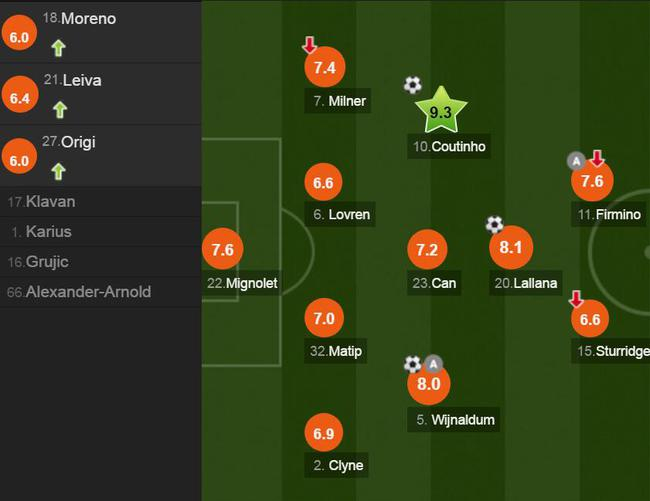Click Matip's 7.0 rating circle
Viewport: 650px width, 501px height.
click(323, 319)
